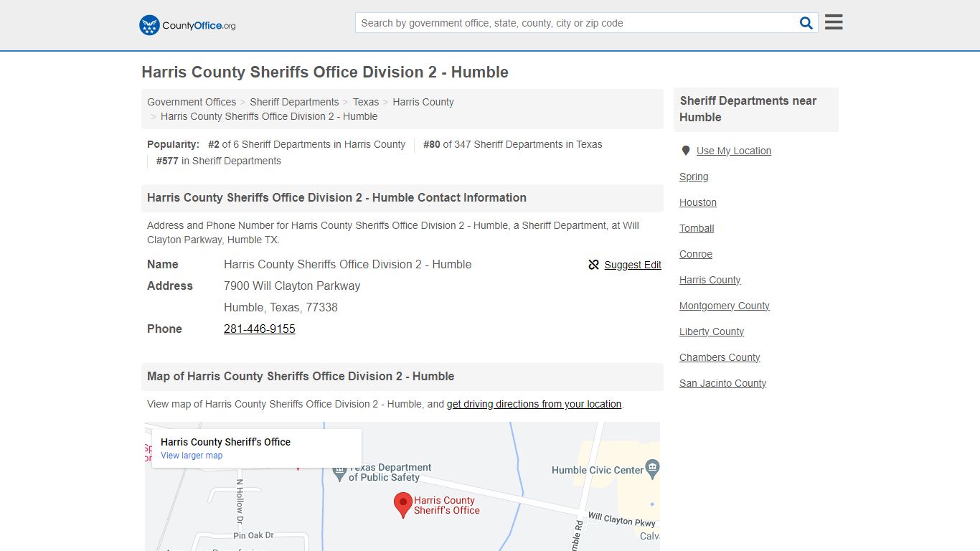Open Conroe sheriff departments link
This screenshot has height=551, width=980.
(696, 254)
